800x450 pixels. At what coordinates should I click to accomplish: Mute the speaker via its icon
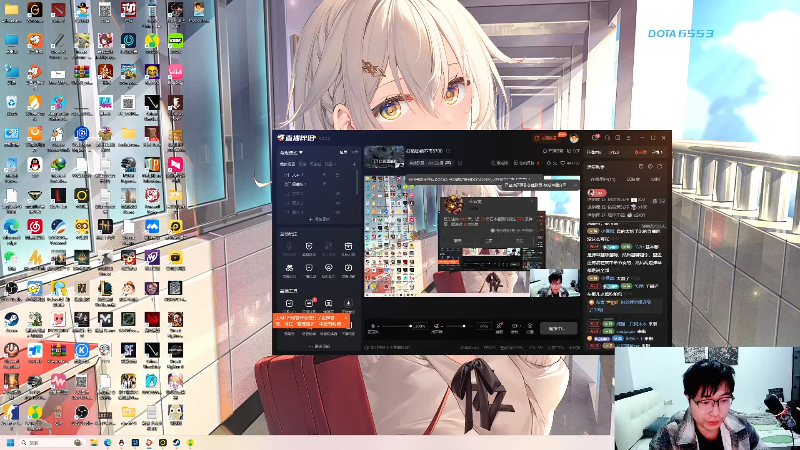(x=437, y=327)
